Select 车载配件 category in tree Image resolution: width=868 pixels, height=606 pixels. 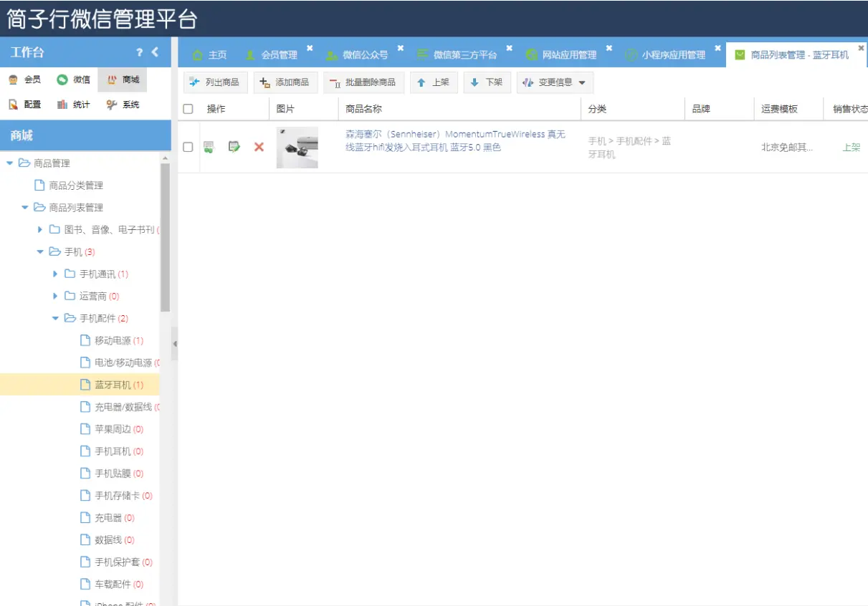119,585
